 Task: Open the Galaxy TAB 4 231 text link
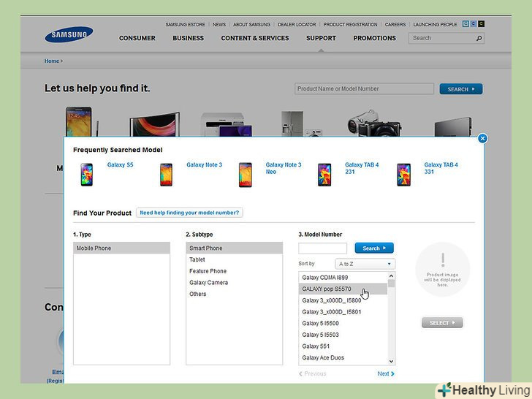pos(362,168)
